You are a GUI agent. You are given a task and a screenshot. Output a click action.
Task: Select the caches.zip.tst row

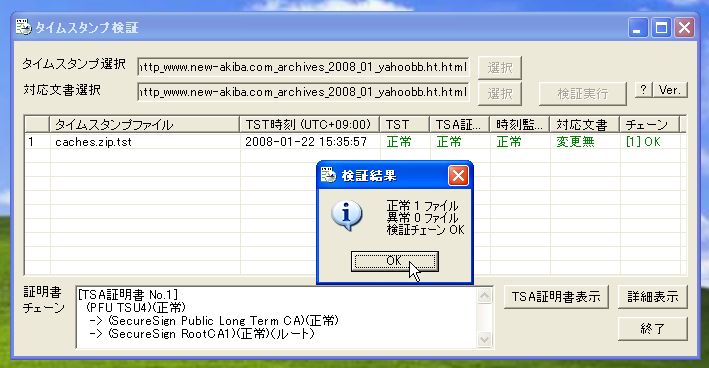point(355,142)
